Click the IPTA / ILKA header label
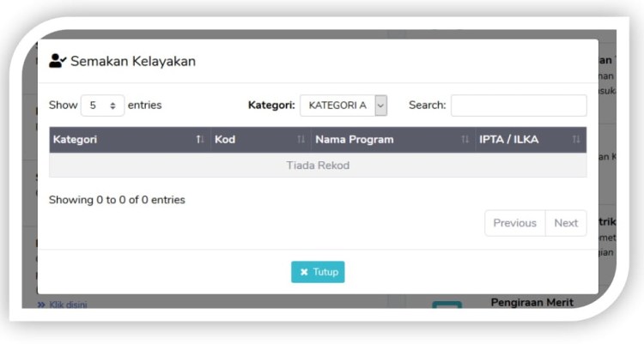The image size is (644, 344). pos(509,140)
